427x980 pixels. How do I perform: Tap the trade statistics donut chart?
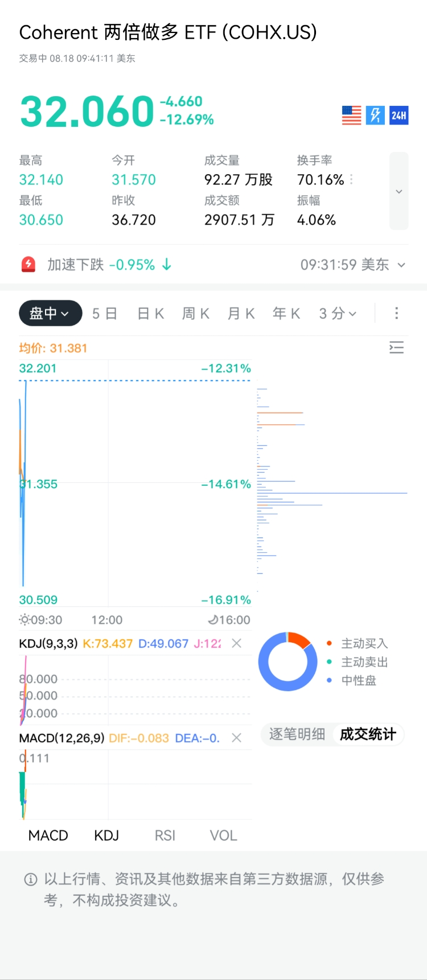click(x=288, y=661)
